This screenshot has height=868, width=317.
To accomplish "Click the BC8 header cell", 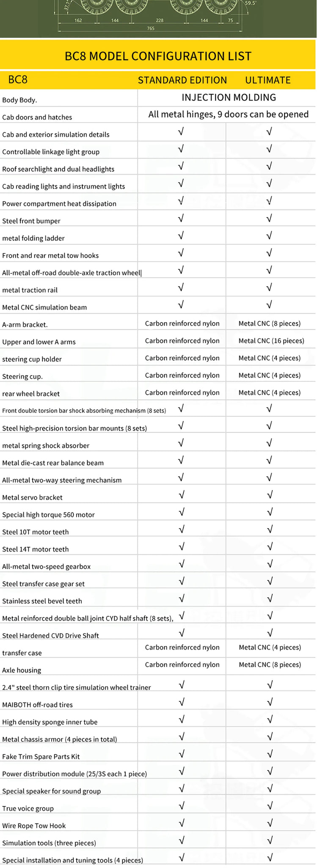I will pos(18,79).
